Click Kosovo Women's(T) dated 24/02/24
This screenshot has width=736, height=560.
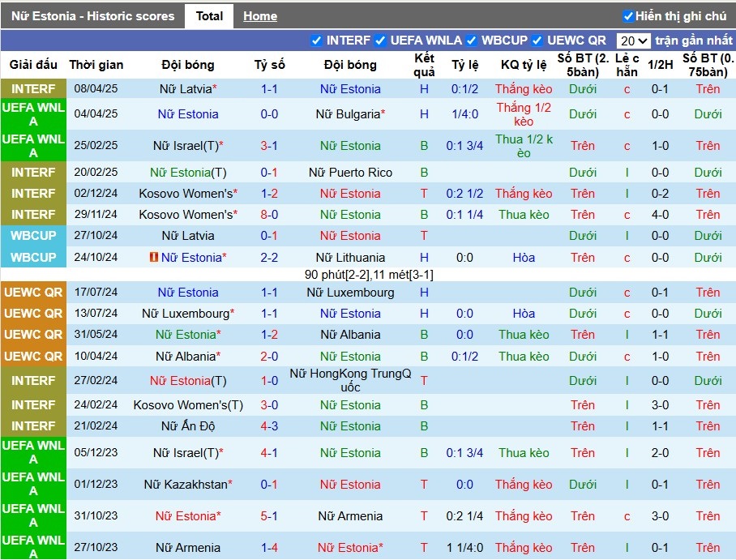point(188,405)
